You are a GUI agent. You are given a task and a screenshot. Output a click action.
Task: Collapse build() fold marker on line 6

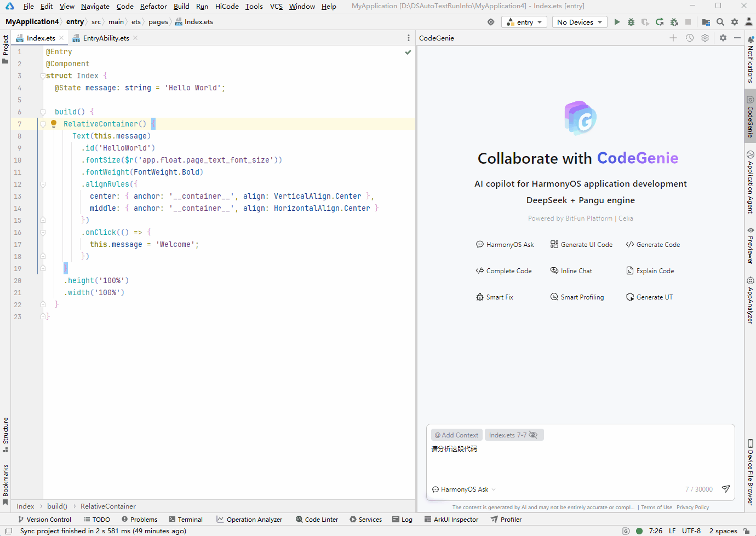(x=43, y=112)
